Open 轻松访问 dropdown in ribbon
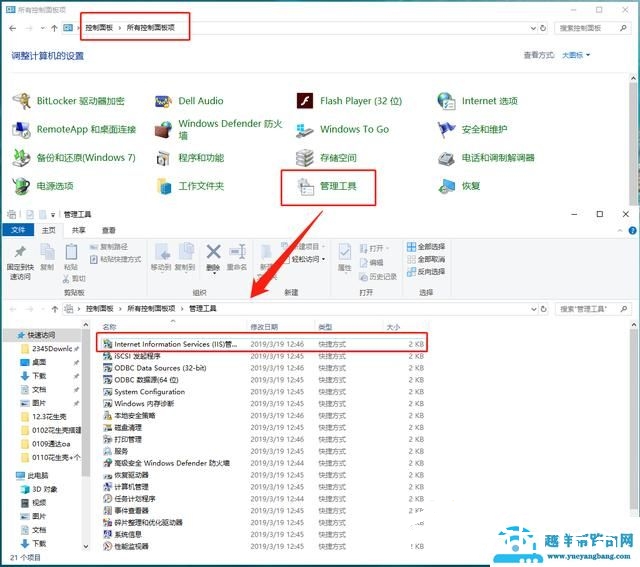The height and width of the screenshot is (567, 640). [x=308, y=259]
